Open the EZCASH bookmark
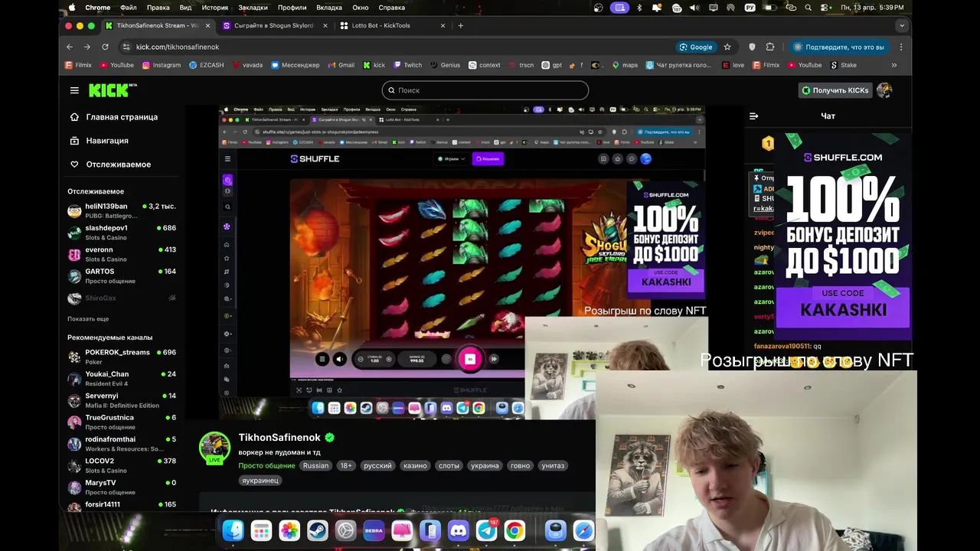This screenshot has width=980, height=551. coord(207,65)
